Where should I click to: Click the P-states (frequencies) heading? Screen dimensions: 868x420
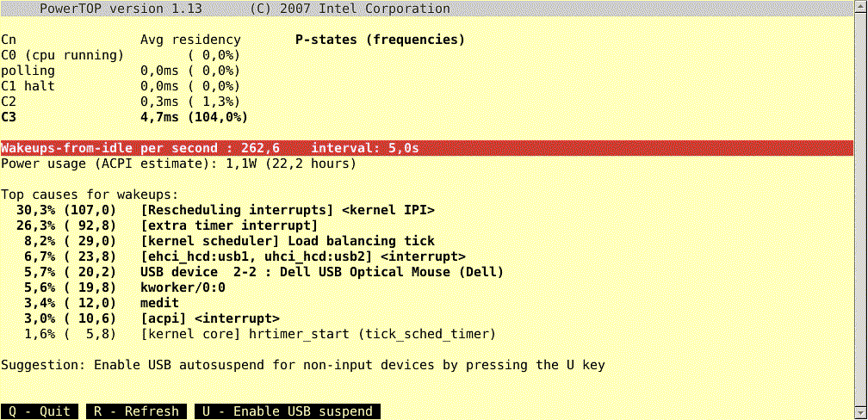380,40
